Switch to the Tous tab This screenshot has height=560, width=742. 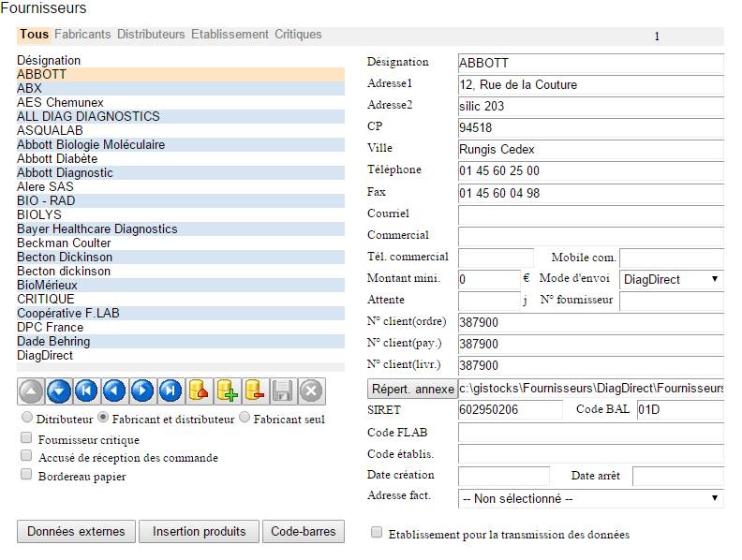34,35
